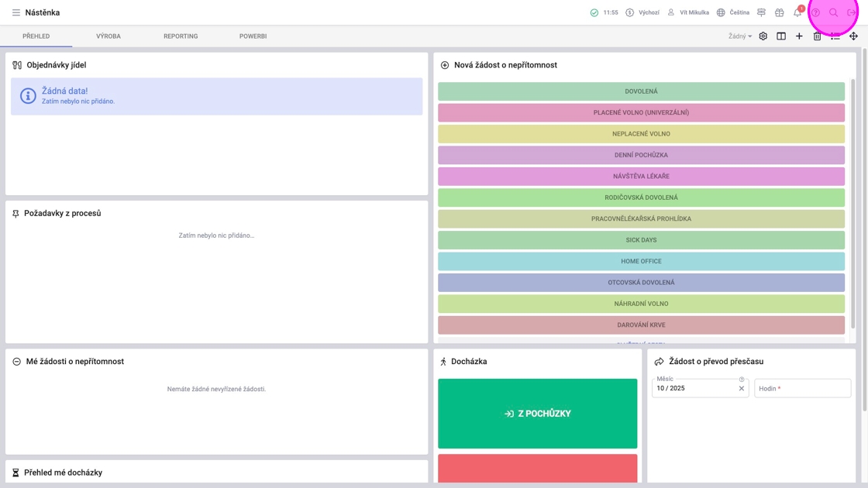This screenshot has height=488, width=868.
Task: Click the list view icon in the toolbar
Action: click(x=835, y=36)
